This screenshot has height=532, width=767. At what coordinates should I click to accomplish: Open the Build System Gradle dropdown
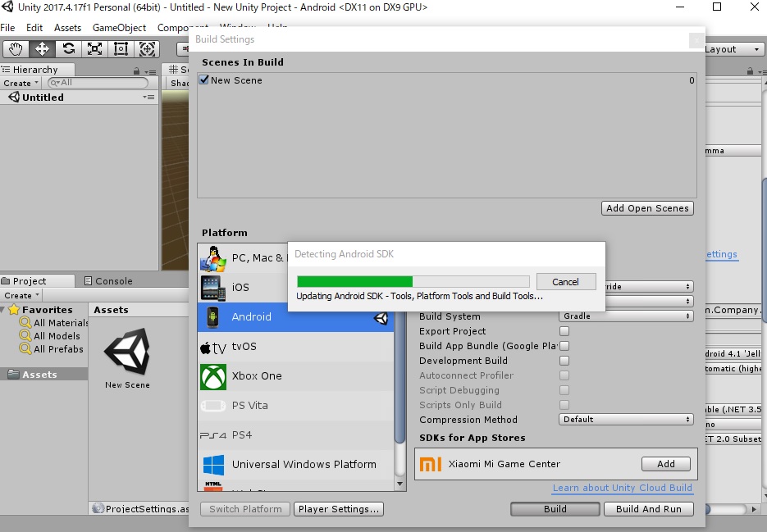(x=626, y=316)
